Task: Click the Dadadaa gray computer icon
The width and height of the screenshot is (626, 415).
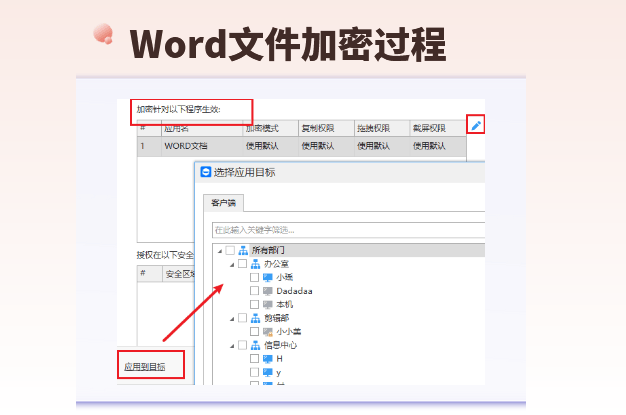Action: 267,291
